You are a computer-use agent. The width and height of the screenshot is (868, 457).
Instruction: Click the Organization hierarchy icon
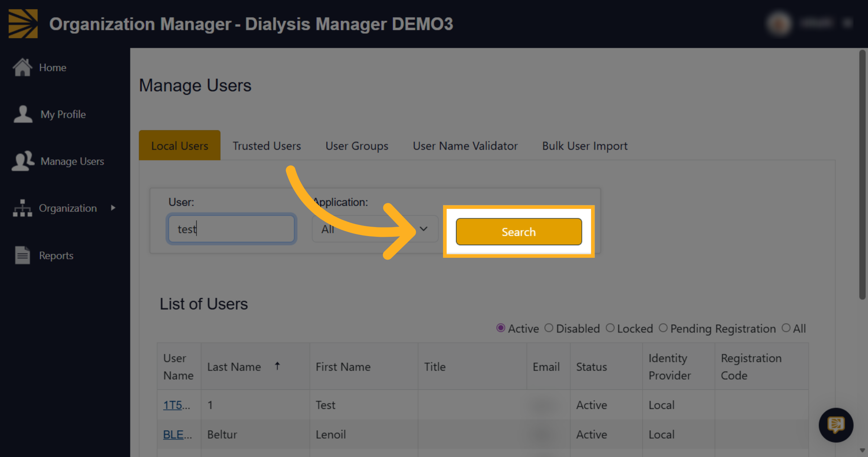22,208
